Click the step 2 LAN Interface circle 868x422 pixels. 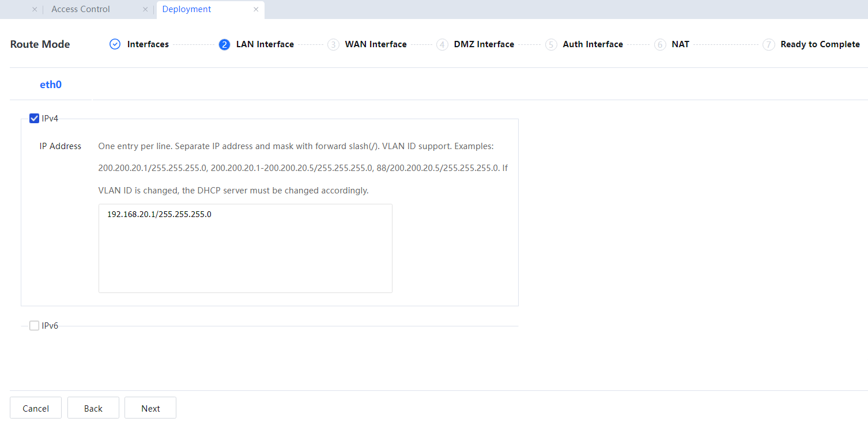tap(224, 44)
